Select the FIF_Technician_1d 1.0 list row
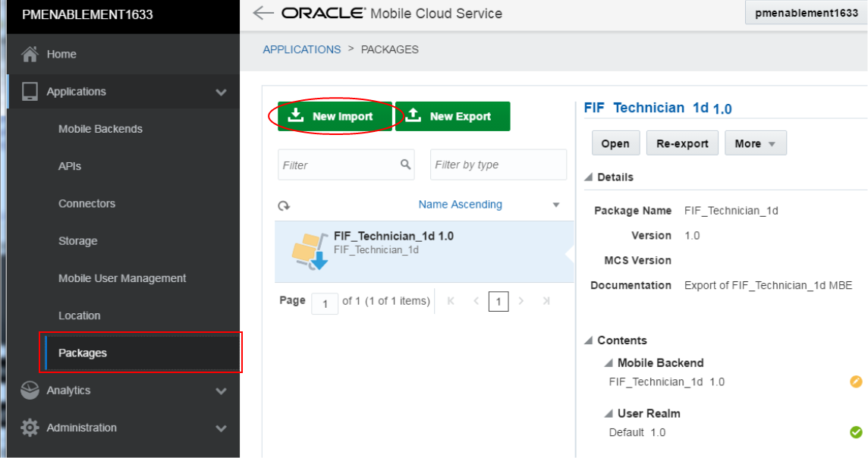 point(424,252)
